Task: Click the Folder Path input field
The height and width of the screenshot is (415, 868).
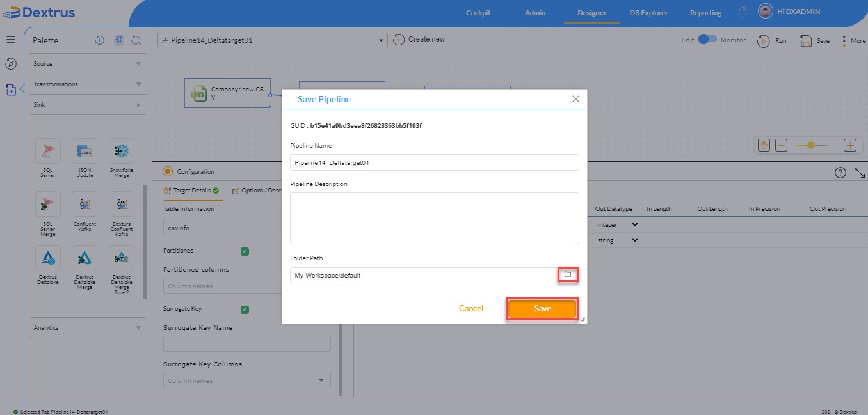Action: (424, 275)
